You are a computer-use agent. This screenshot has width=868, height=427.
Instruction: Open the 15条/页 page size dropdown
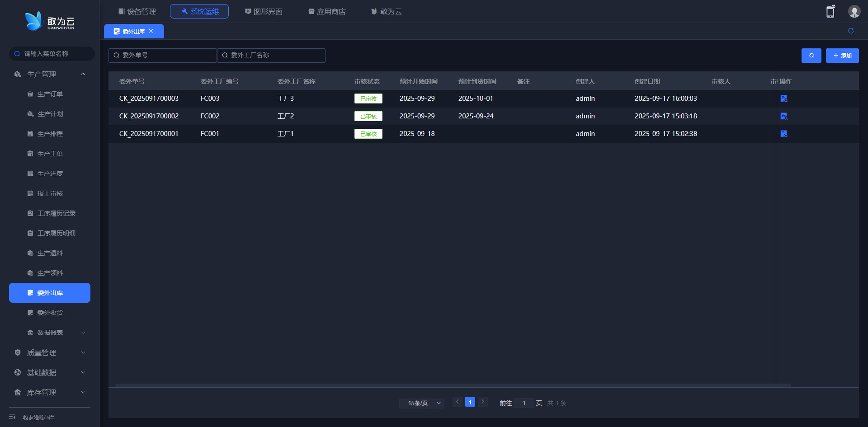422,403
